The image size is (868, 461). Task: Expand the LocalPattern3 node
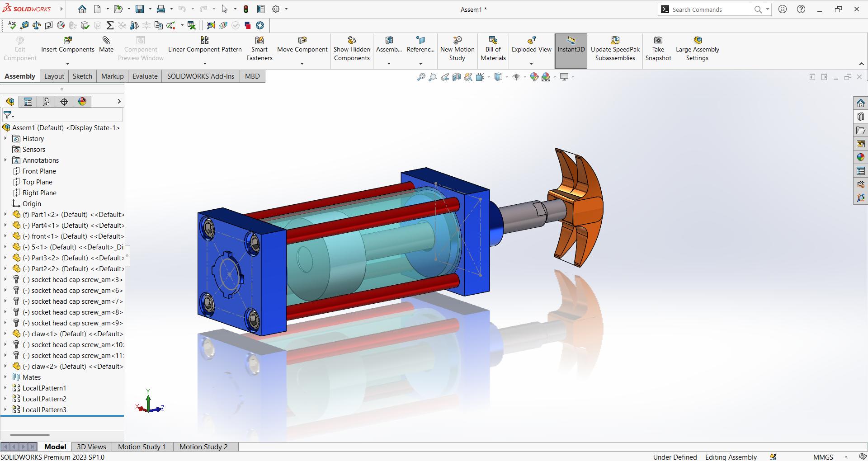[x=5, y=410]
